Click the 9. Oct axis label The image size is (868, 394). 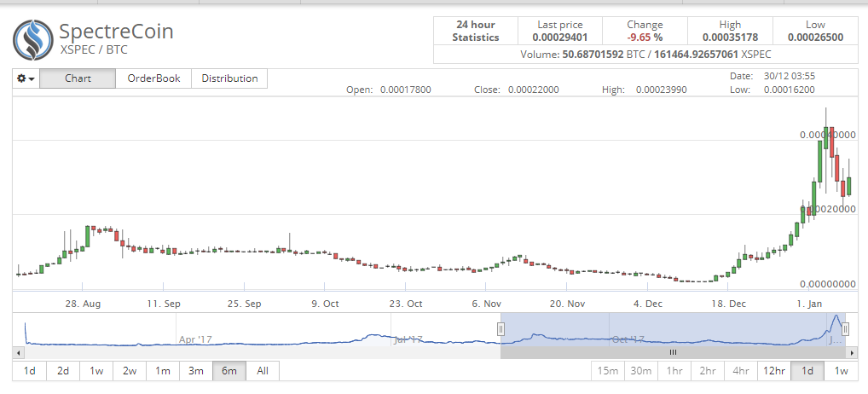325,304
